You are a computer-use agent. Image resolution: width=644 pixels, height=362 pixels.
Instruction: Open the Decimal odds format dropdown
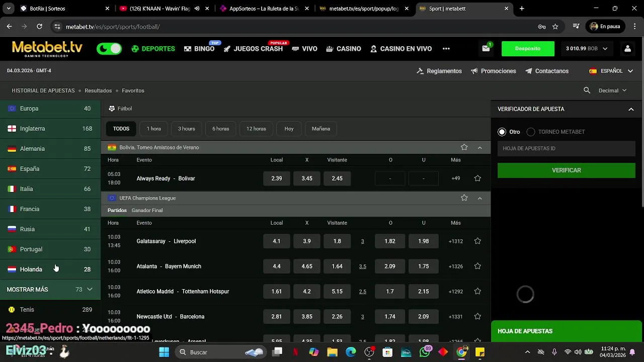click(612, 90)
